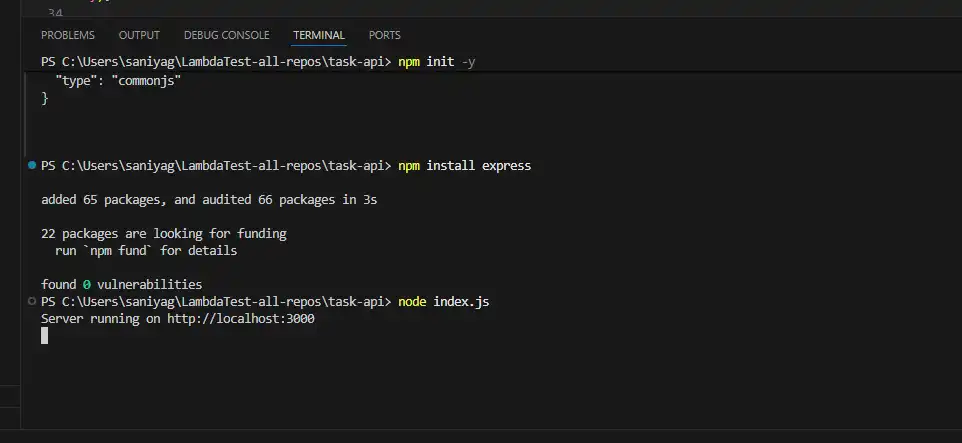Click the TERMINAL tab
Viewport: 962px width, 443px height.
[x=318, y=35]
